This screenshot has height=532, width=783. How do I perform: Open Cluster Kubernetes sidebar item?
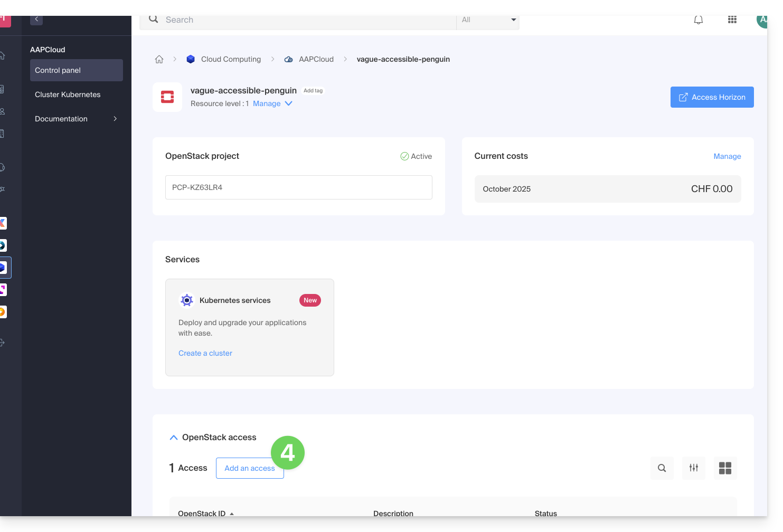tap(68, 94)
